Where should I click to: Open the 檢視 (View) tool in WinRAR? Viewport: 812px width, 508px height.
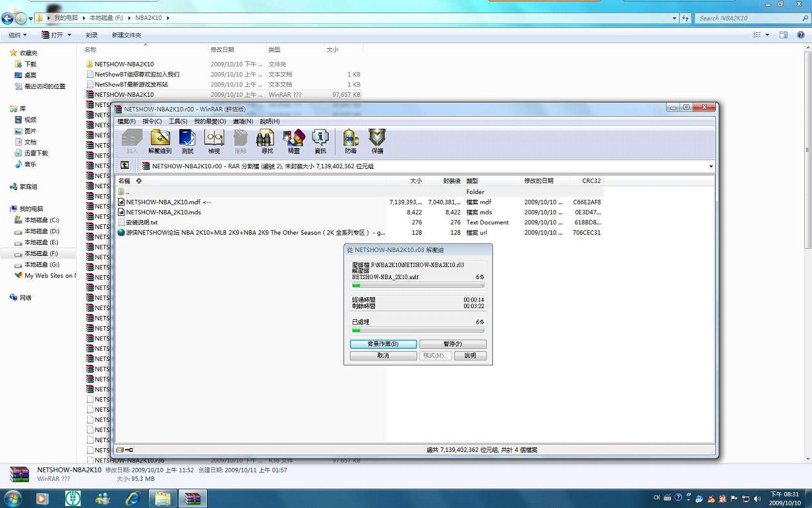[214, 142]
